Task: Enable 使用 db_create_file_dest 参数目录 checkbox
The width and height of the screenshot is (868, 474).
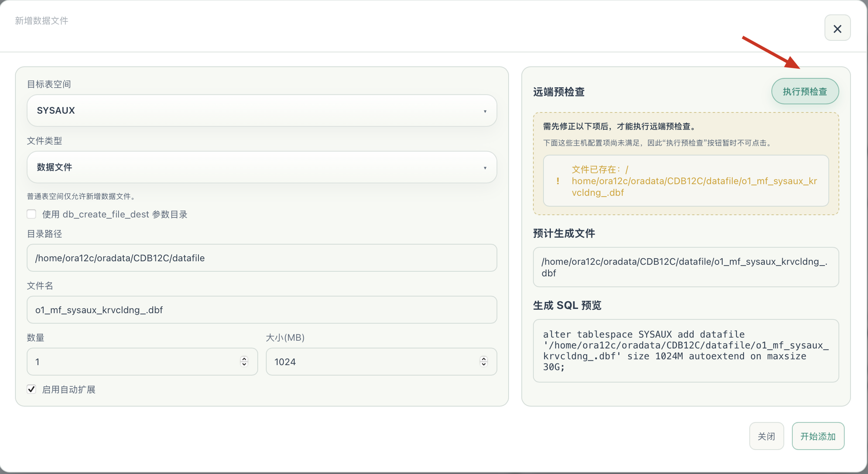Action: tap(31, 214)
